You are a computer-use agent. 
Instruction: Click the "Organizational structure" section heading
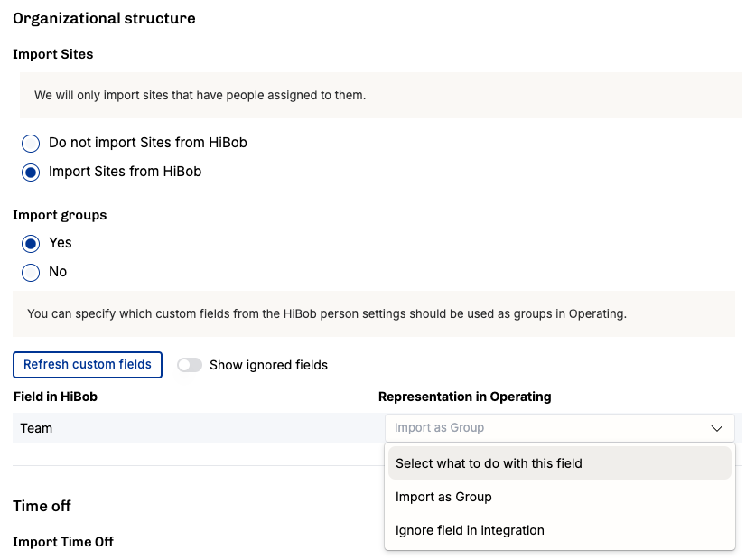coord(104,18)
